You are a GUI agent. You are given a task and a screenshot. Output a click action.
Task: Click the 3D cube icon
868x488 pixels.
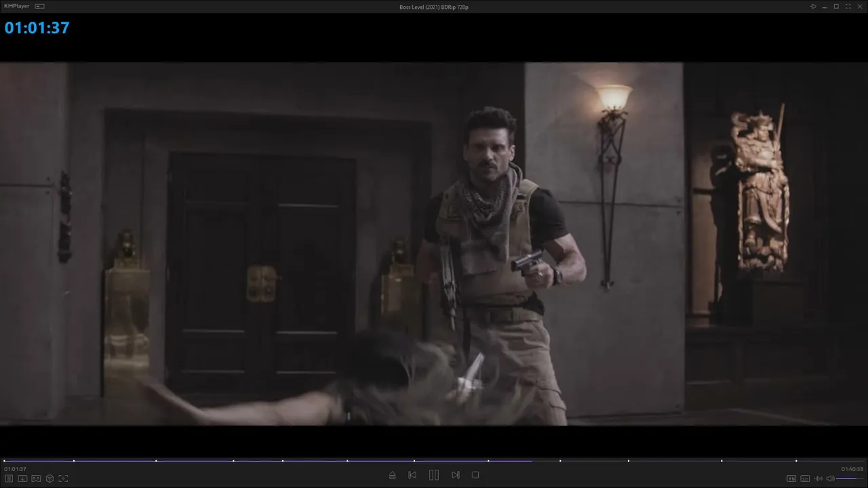point(50,479)
